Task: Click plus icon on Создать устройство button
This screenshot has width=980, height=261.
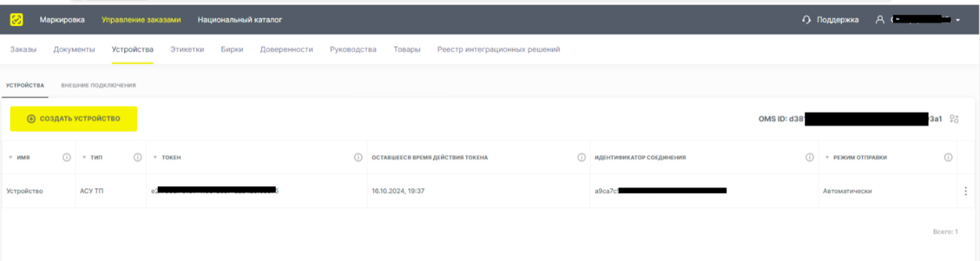Action: tap(31, 119)
